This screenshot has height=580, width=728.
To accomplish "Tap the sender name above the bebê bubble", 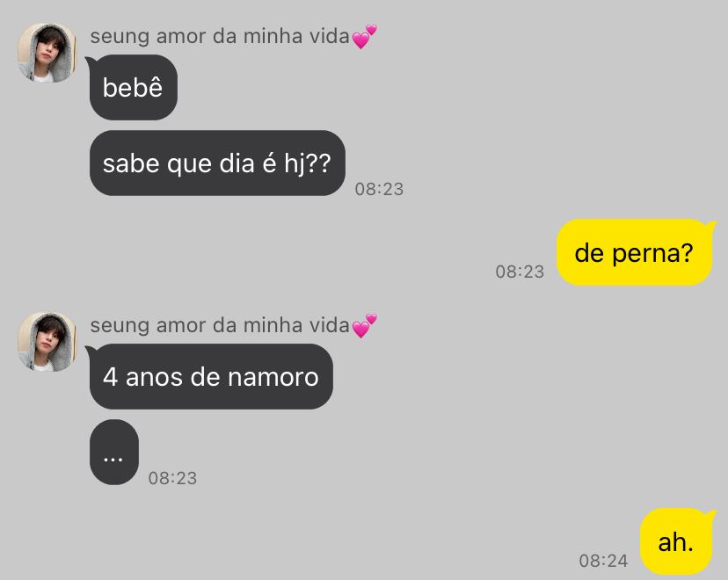I will 220,36.
